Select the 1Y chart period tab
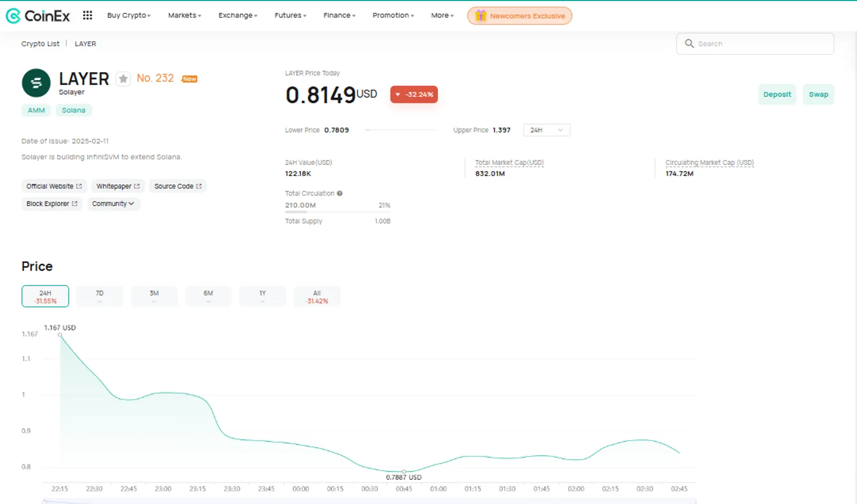 262,296
